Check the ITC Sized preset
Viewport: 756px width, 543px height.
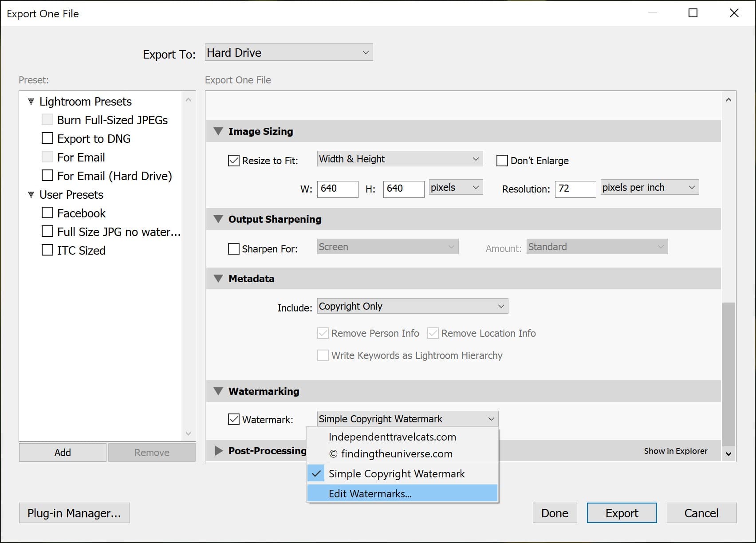(47, 250)
